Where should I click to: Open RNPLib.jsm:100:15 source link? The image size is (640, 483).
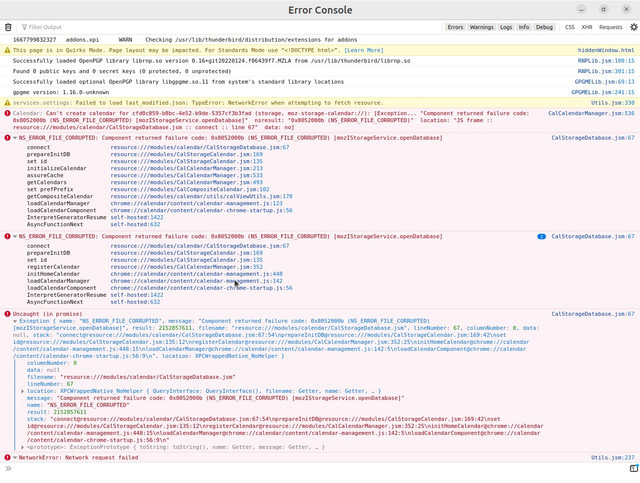606,60
